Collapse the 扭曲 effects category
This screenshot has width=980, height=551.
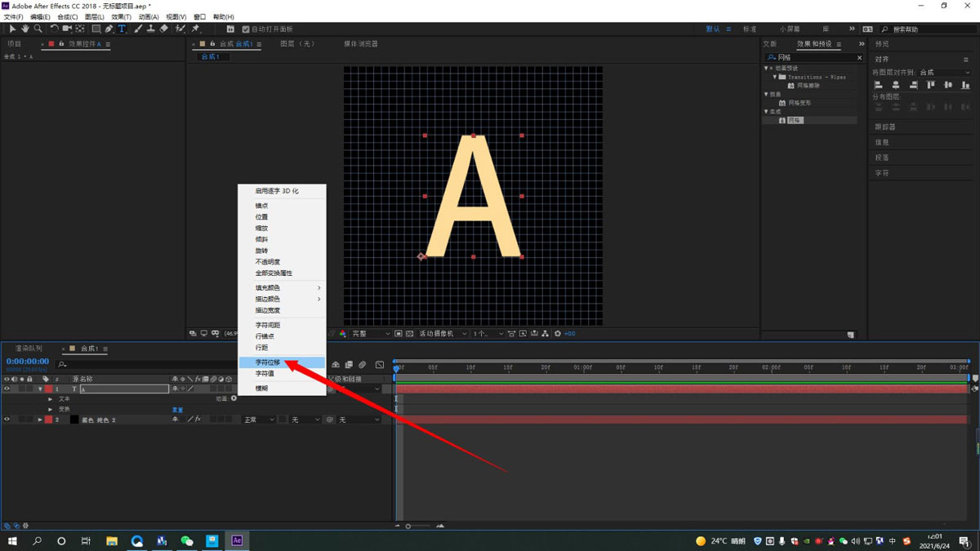(x=766, y=94)
